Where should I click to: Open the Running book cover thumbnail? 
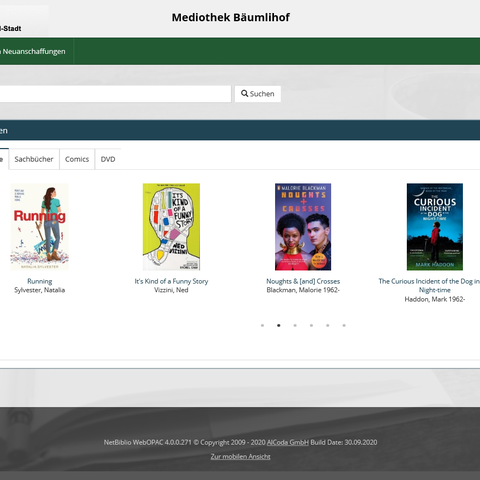click(x=40, y=227)
